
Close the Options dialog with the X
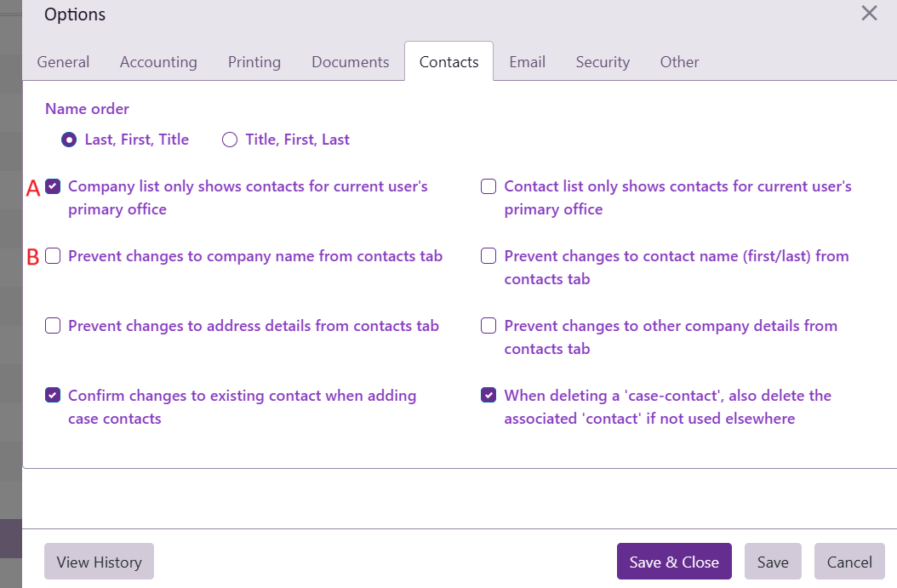pos(869,14)
